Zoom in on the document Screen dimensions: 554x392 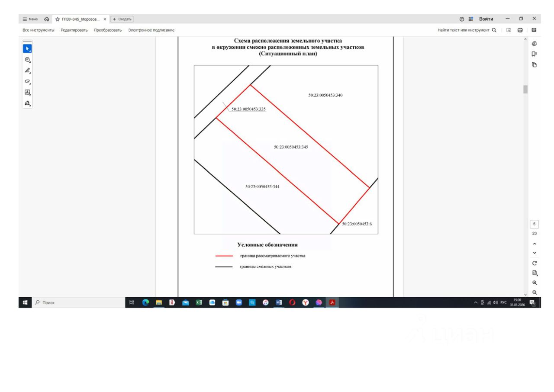pyautogui.click(x=535, y=283)
